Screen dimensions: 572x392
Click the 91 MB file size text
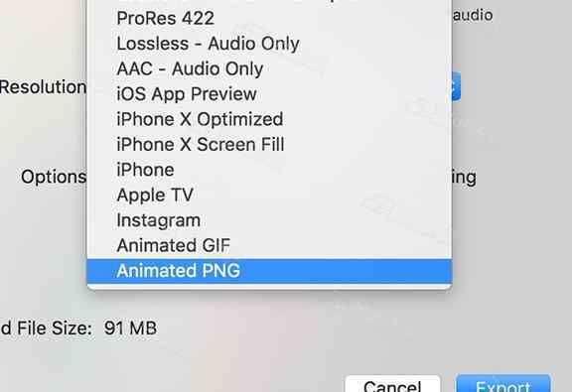point(130,327)
